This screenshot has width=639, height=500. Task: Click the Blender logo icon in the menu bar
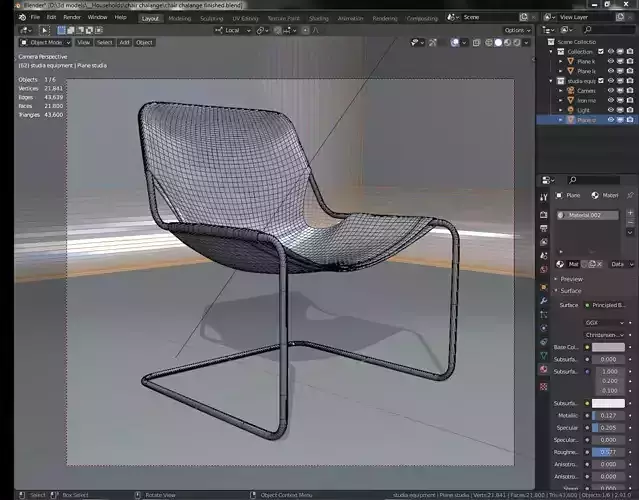(x=22, y=17)
